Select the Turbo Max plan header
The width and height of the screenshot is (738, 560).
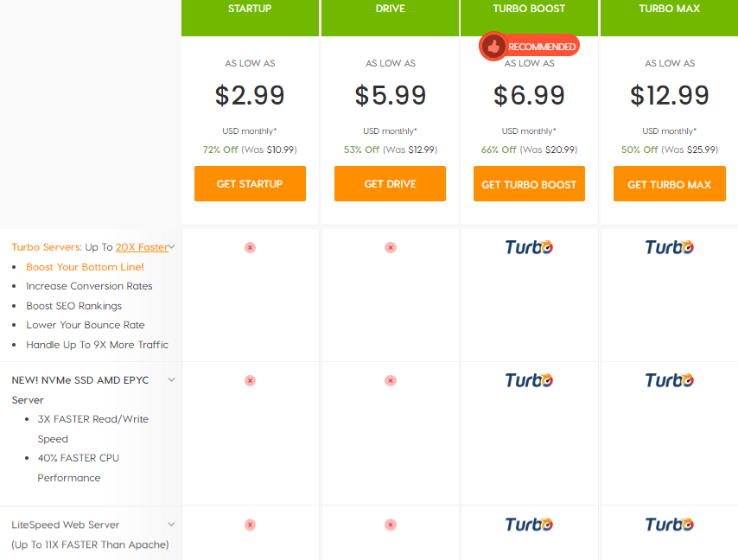tap(669, 17)
